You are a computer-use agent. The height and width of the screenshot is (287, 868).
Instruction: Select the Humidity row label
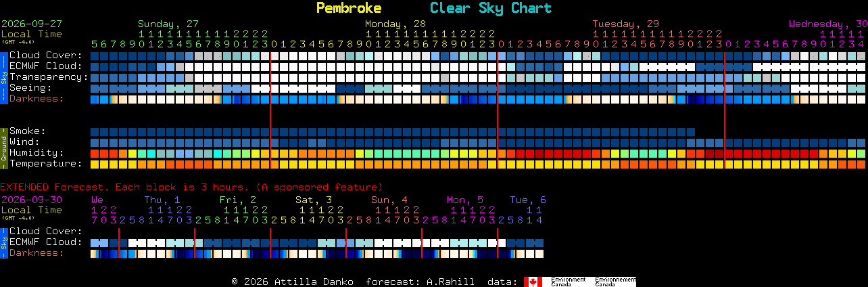[37, 152]
